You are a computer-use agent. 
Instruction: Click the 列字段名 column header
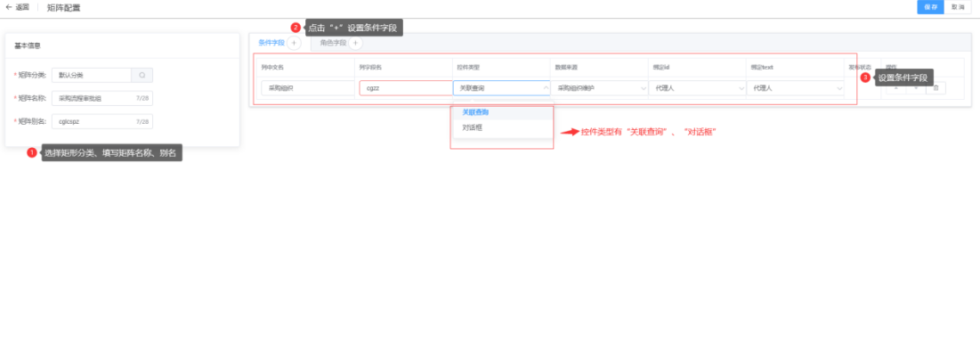coord(370,67)
